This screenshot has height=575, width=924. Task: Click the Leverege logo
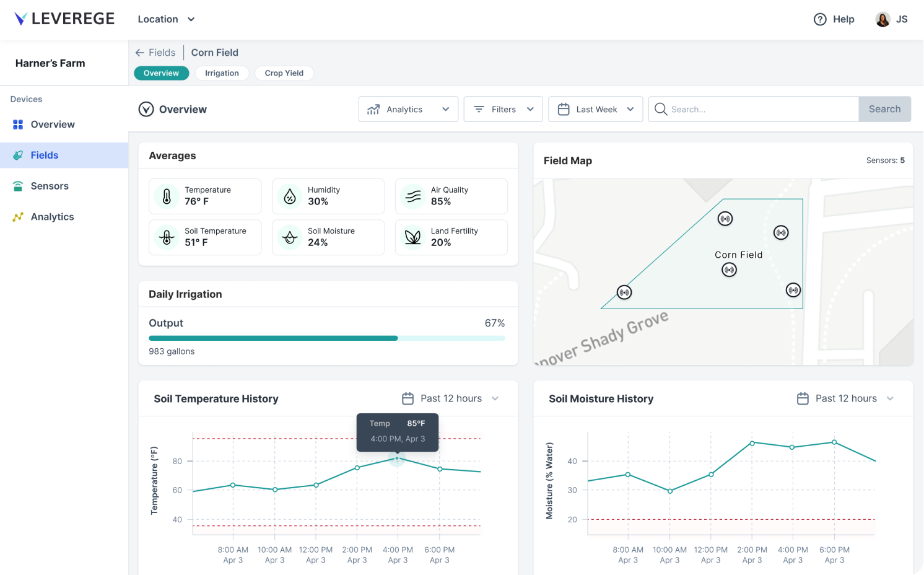coord(64,18)
